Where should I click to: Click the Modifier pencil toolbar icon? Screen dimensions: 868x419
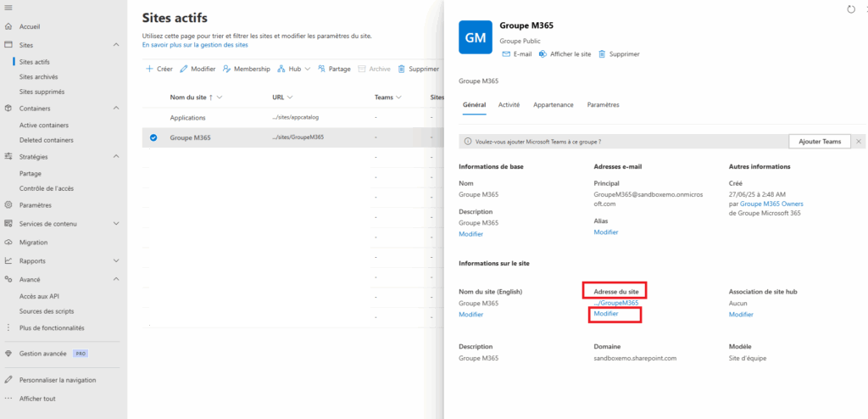[184, 70]
